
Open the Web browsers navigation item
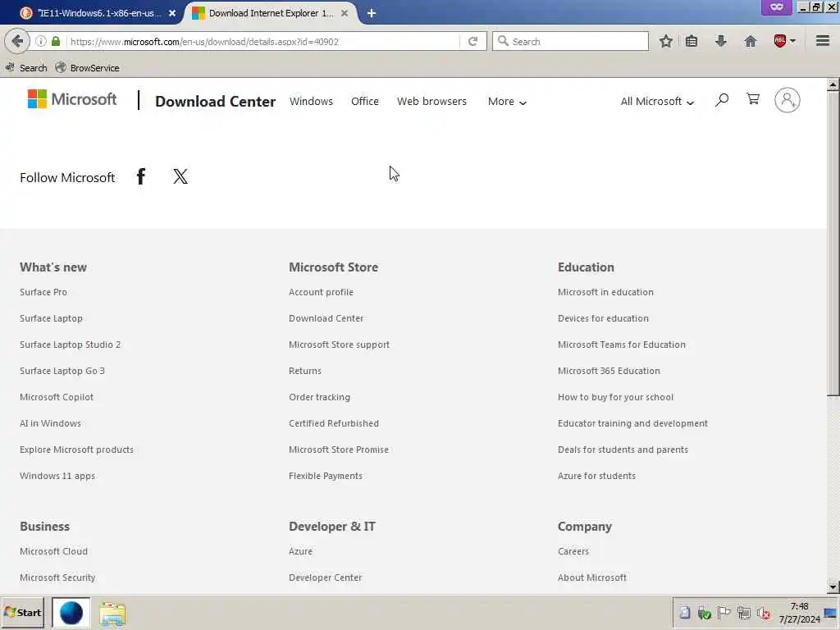[431, 101]
